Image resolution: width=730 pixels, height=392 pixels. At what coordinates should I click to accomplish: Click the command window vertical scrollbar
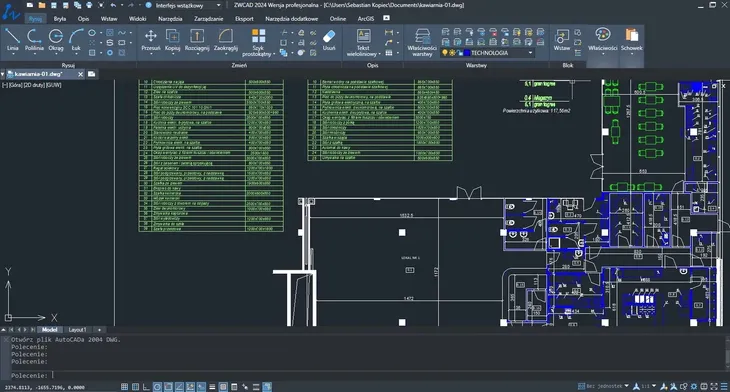coord(727,353)
